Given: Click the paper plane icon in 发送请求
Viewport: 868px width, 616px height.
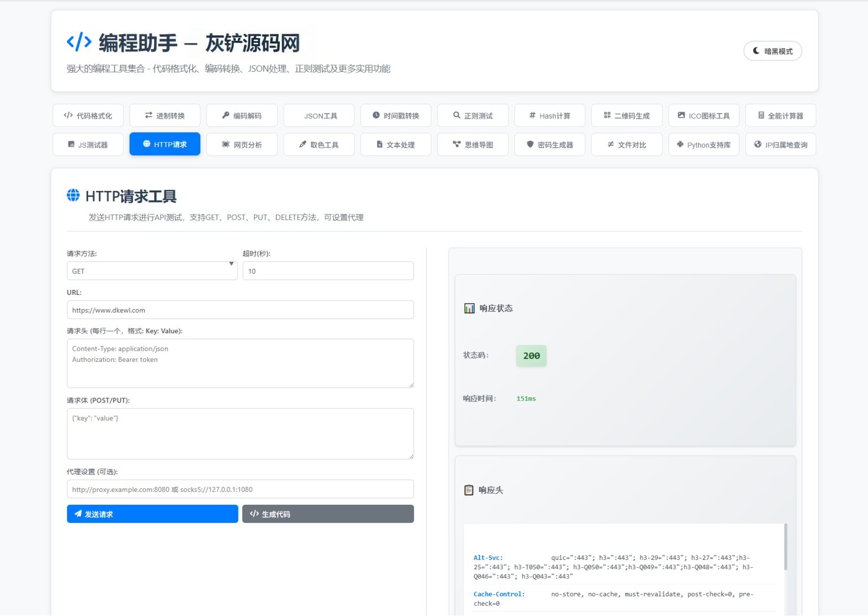Looking at the screenshot, I should tap(78, 514).
